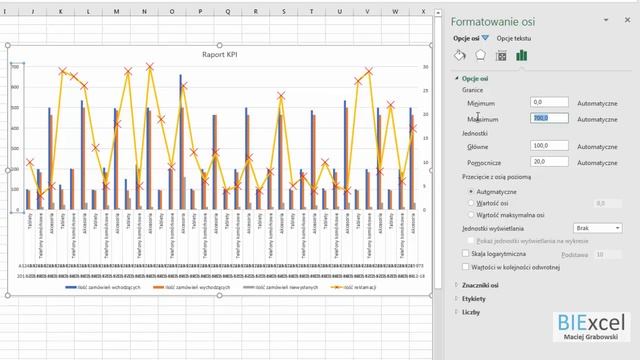This screenshot has width=640, height=360.
Task: Open the Axis Options bar chart icon
Action: tap(522, 56)
